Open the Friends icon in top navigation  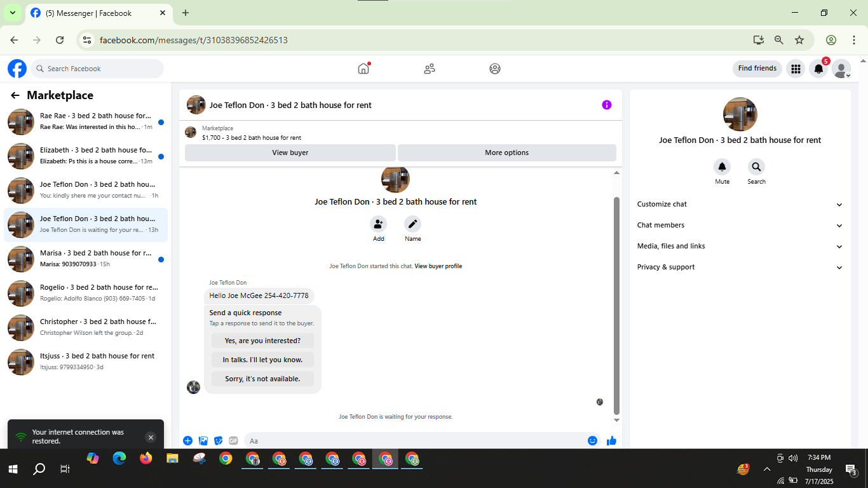pos(430,69)
